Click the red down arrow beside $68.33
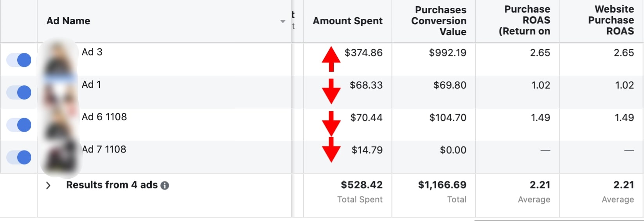The image size is (644, 221). [331, 91]
